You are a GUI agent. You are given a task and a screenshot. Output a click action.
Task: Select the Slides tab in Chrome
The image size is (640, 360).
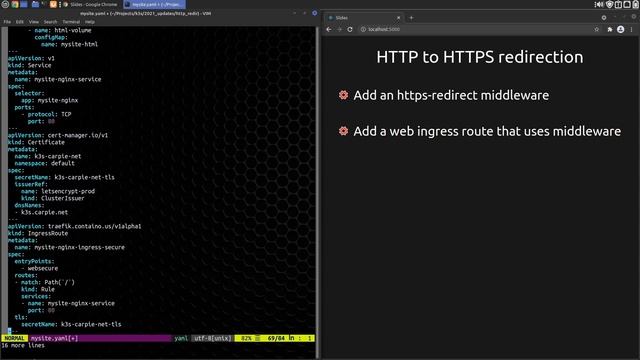click(364, 18)
